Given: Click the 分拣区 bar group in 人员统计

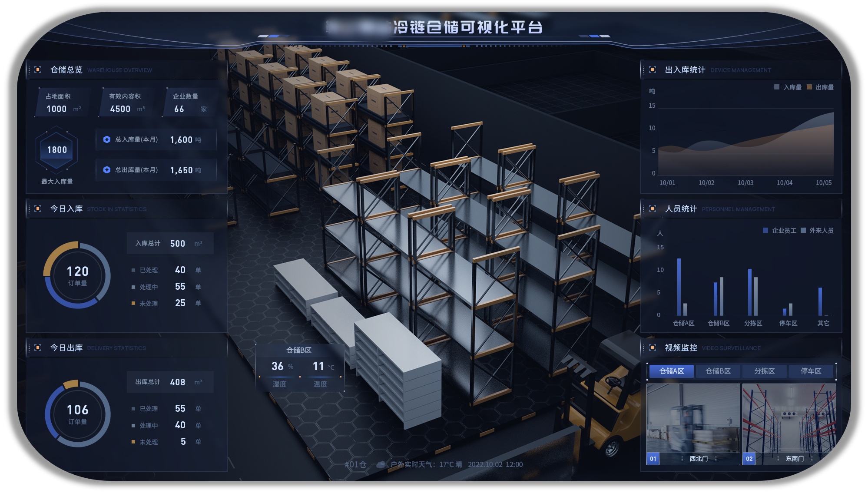Looking at the screenshot, I should pos(753,292).
